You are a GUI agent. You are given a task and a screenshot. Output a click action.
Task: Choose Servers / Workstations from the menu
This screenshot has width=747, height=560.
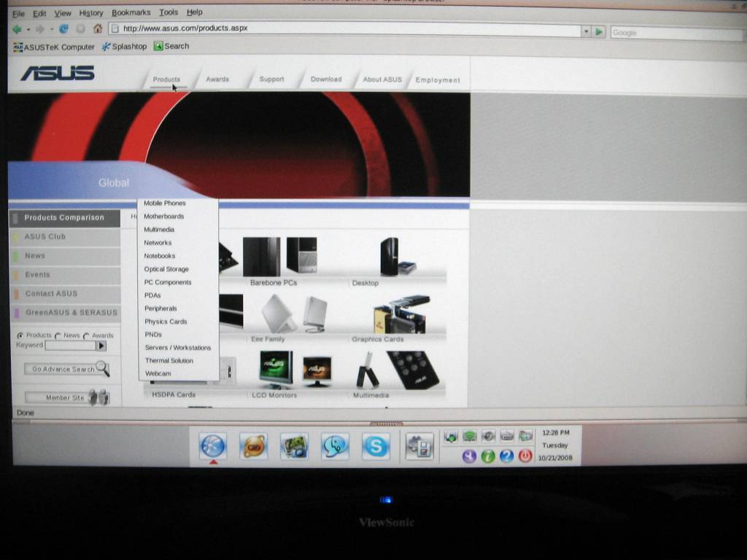pos(178,348)
